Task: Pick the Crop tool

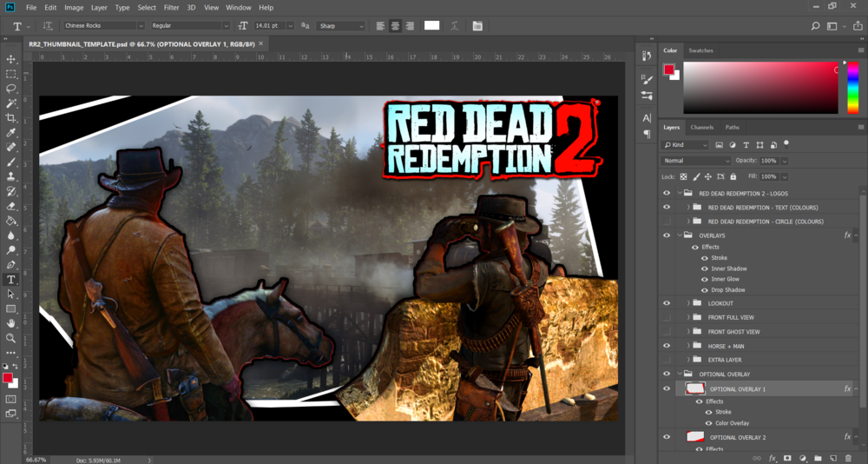Action: click(x=11, y=118)
